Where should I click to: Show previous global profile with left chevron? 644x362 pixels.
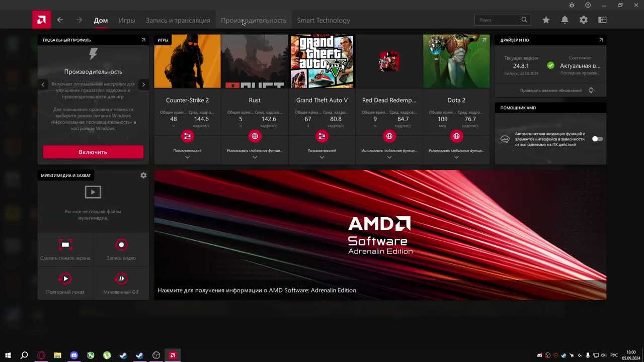point(43,84)
